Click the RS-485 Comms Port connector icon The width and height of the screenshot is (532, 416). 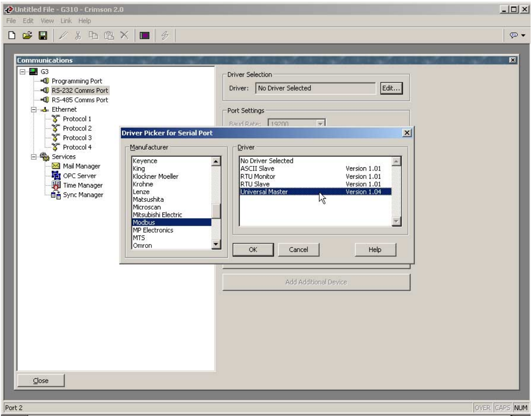[x=45, y=100]
